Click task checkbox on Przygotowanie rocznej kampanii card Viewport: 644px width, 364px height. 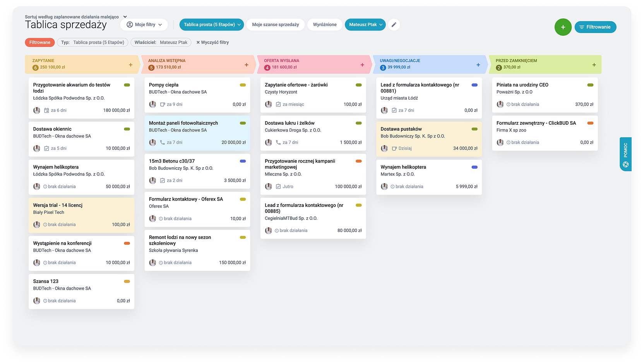click(278, 187)
